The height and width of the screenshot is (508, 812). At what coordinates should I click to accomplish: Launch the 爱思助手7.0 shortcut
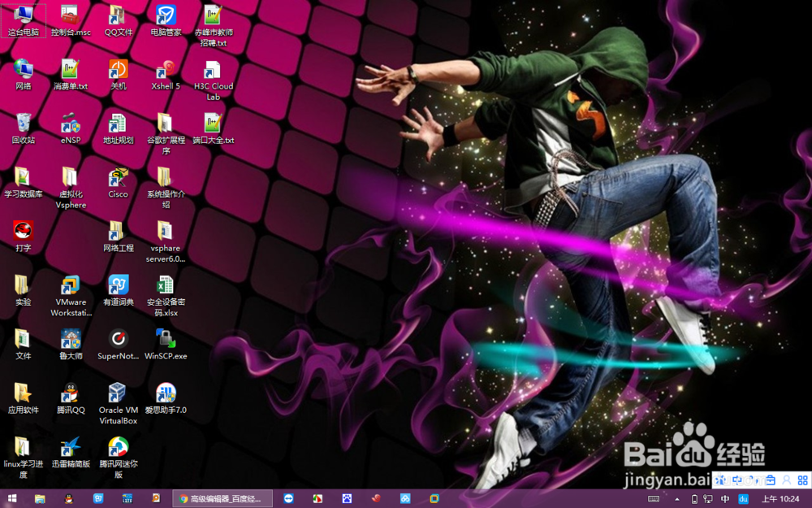[x=166, y=398]
